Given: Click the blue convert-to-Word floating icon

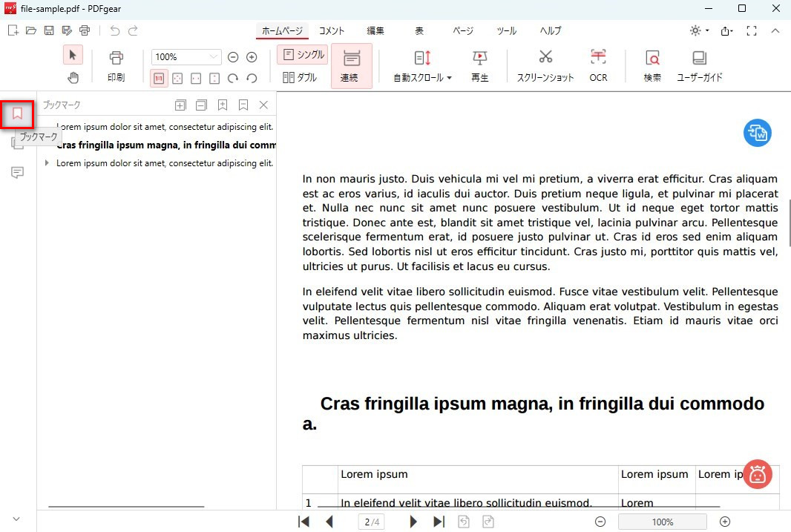Looking at the screenshot, I should point(757,133).
